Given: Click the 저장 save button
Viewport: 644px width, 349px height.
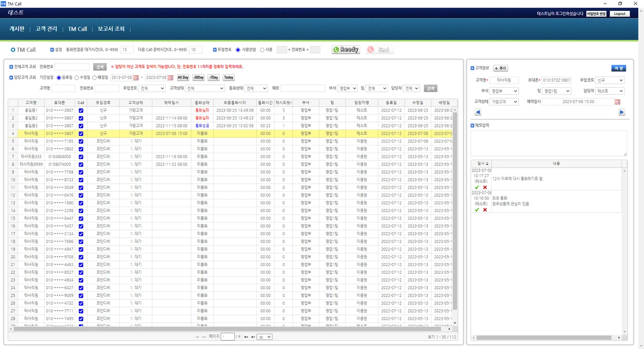Looking at the screenshot, I should point(618,68).
